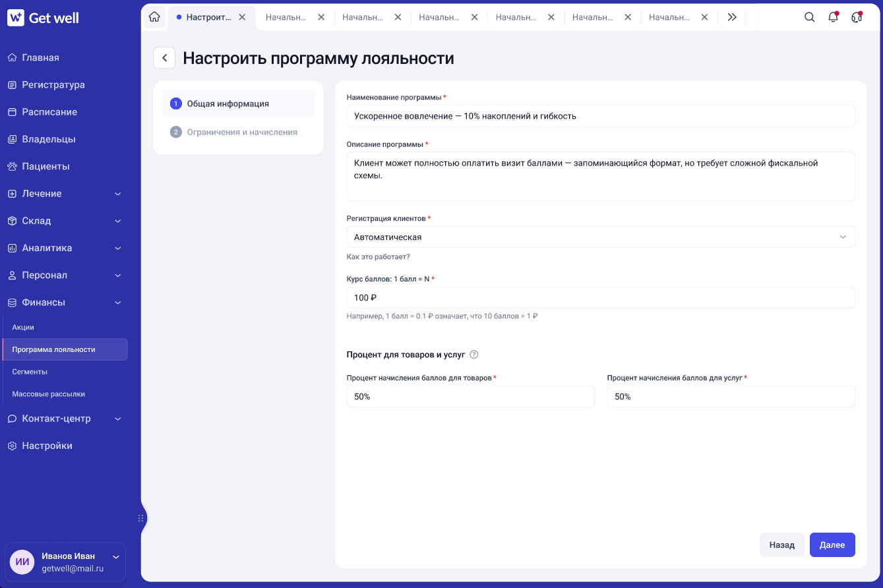This screenshot has width=883, height=588.
Task: Go back with arrow beside page title
Action: [164, 58]
